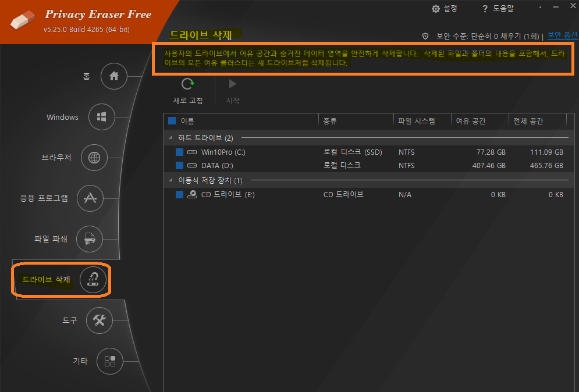Click the 로컬 디스크 (SSD) type cell
The image size is (579, 392).
pos(353,152)
